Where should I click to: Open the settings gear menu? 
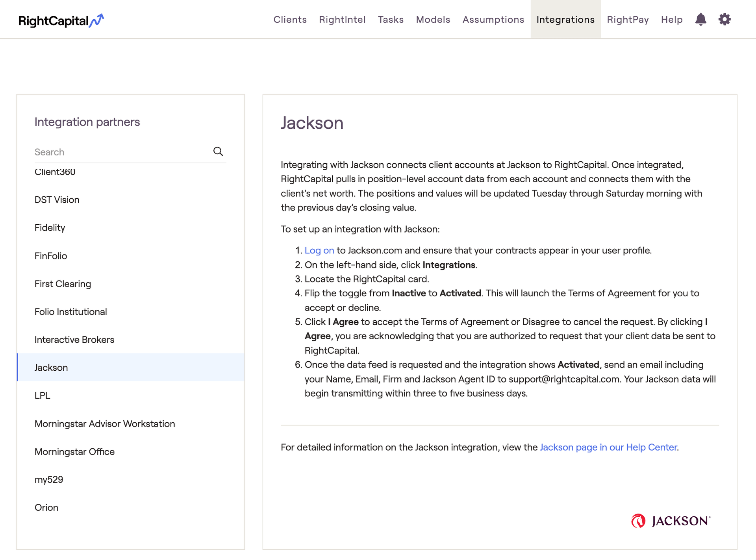(x=724, y=19)
